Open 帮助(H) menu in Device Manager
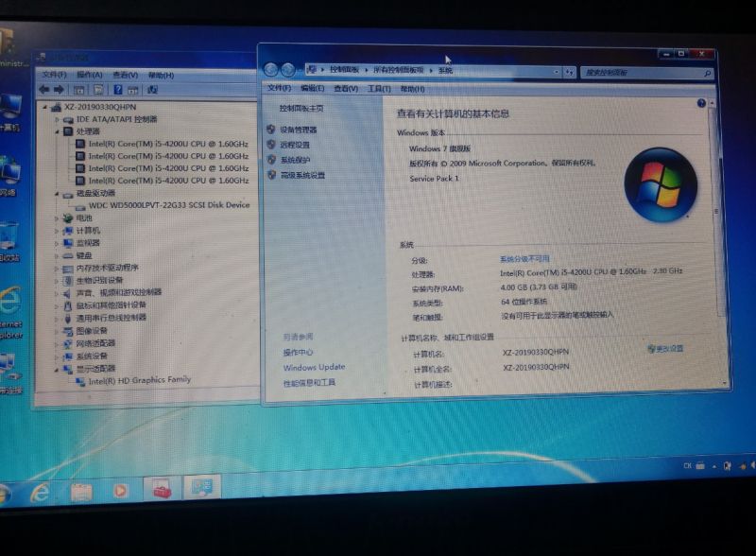This screenshot has height=556, width=756. [x=161, y=76]
